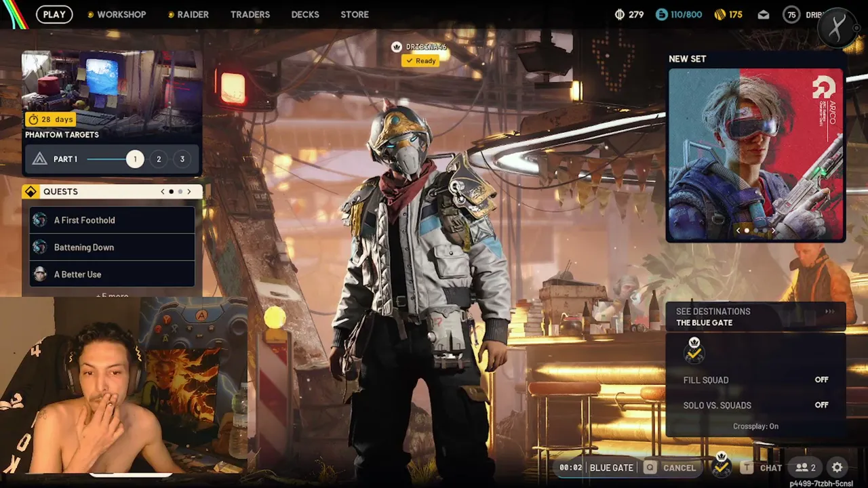Screen dimensions: 868x488
Task: Click the 279 currency icon in the top bar
Action: 619,14
